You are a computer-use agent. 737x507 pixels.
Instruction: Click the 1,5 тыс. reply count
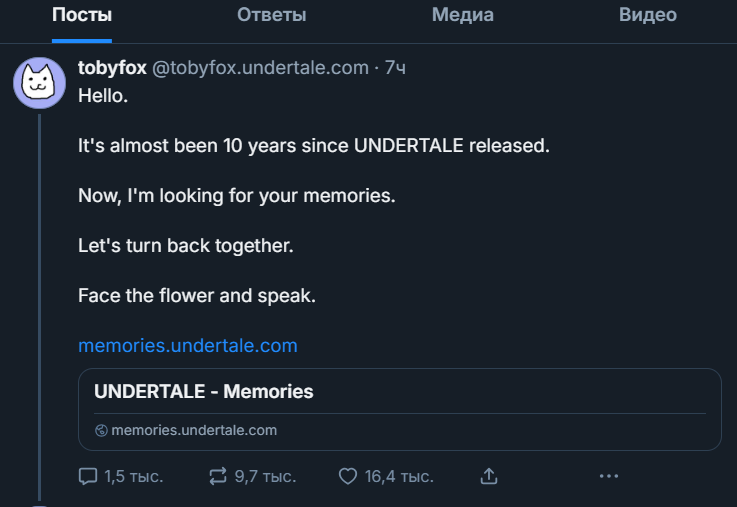[x=133, y=476]
